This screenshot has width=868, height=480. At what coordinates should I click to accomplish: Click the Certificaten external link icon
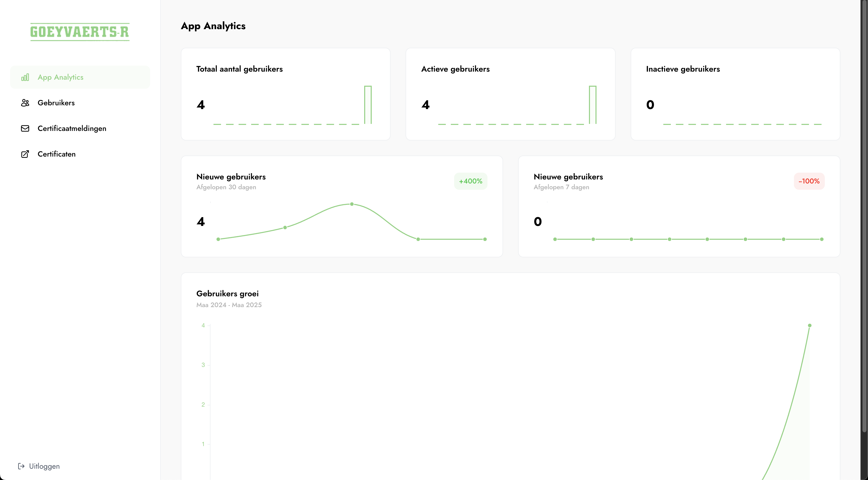[x=25, y=154]
